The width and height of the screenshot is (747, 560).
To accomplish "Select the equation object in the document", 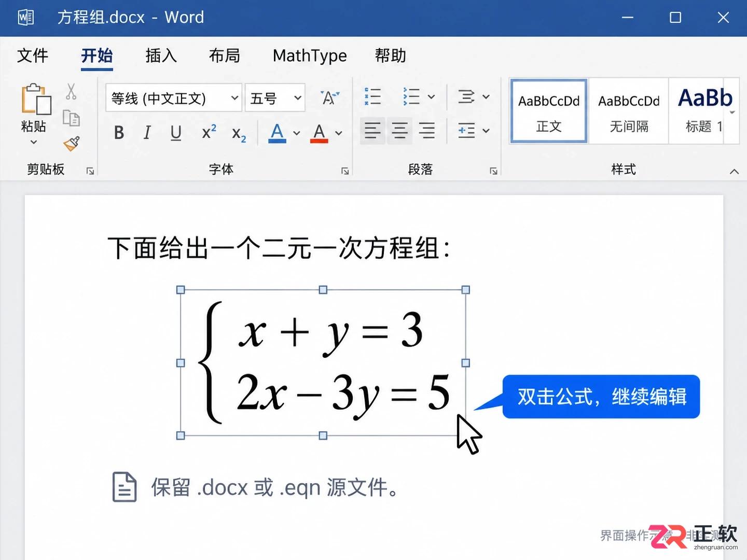I will (x=323, y=363).
